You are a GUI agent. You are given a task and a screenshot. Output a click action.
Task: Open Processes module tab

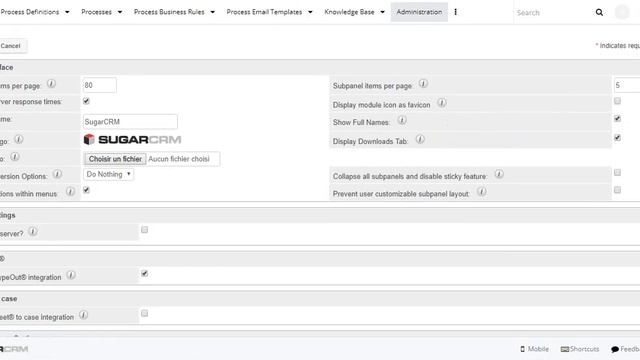(96, 12)
